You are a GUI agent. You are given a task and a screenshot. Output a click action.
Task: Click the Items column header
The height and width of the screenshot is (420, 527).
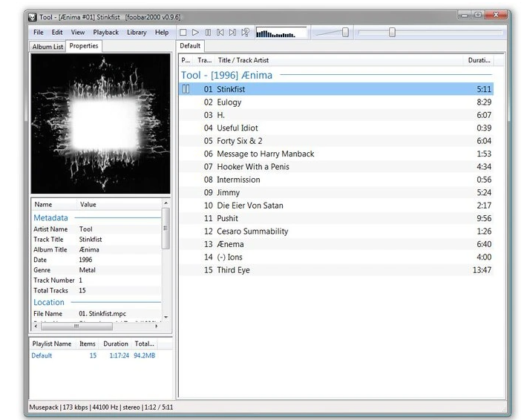(x=88, y=344)
